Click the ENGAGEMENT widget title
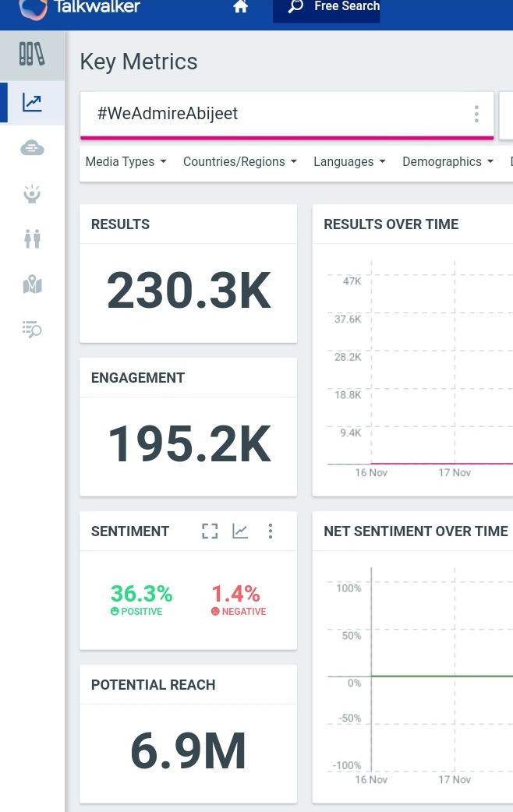 (x=138, y=377)
